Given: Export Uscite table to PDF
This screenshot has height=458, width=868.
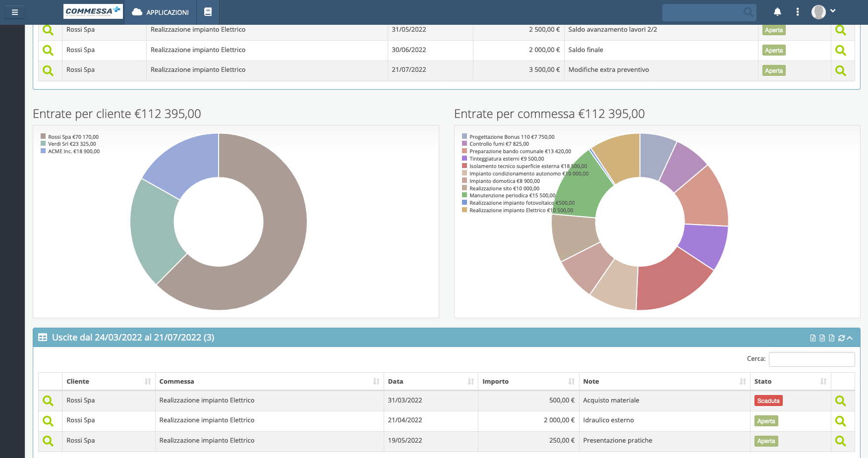Looking at the screenshot, I should click(832, 338).
